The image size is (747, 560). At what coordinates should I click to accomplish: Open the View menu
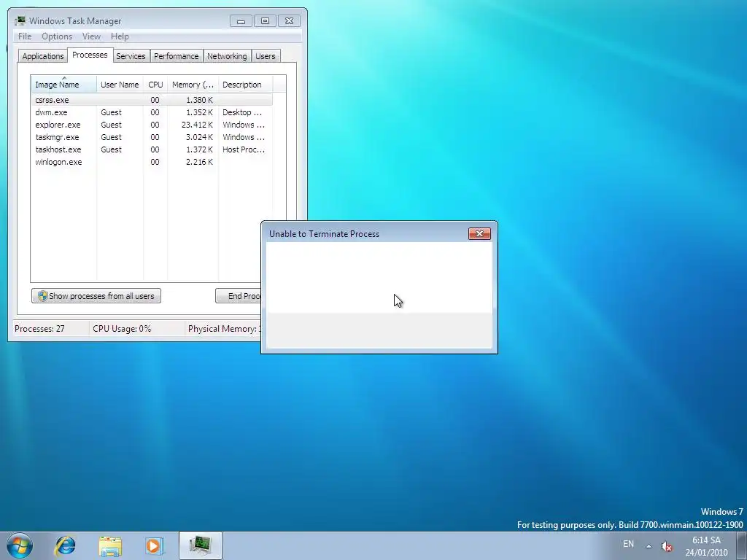[91, 36]
